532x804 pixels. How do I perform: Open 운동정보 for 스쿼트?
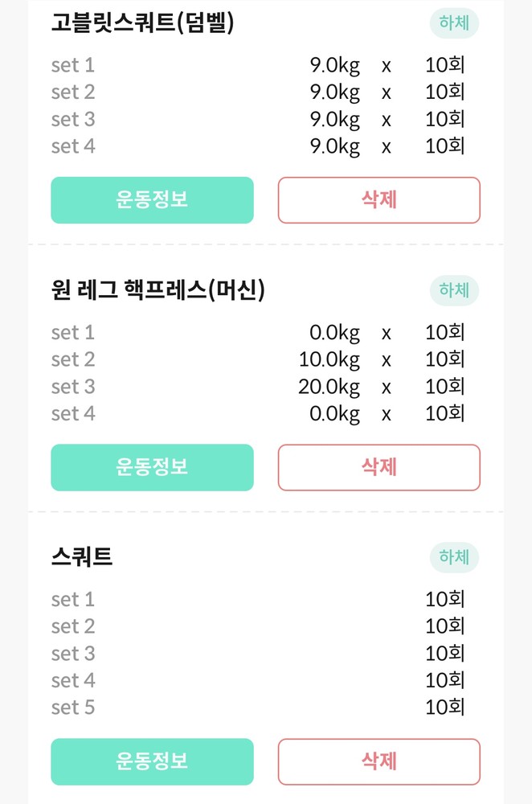point(152,761)
